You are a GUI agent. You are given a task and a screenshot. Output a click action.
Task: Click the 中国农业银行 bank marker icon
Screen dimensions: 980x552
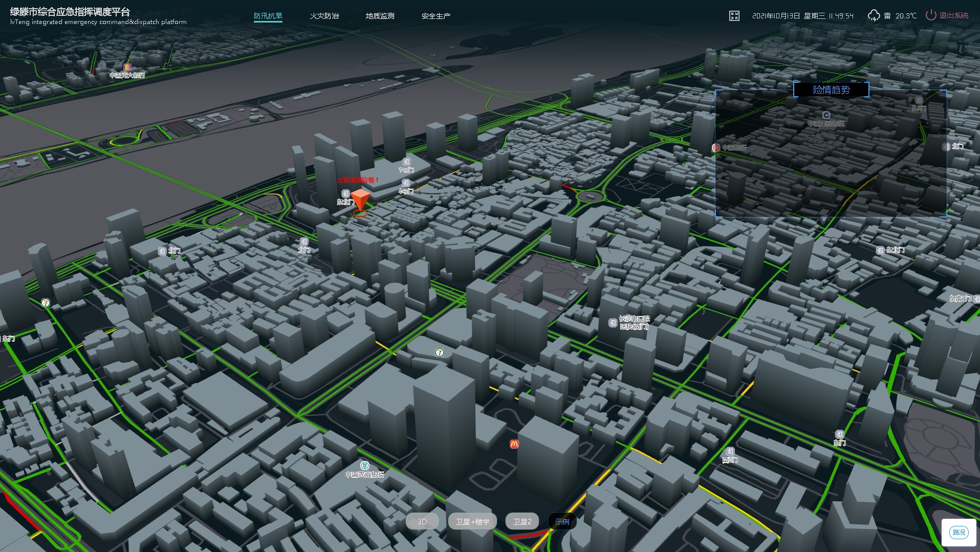(365, 466)
